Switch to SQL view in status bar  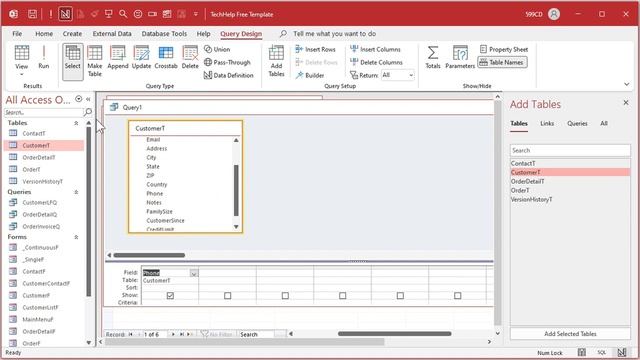pyautogui.click(x=602, y=352)
